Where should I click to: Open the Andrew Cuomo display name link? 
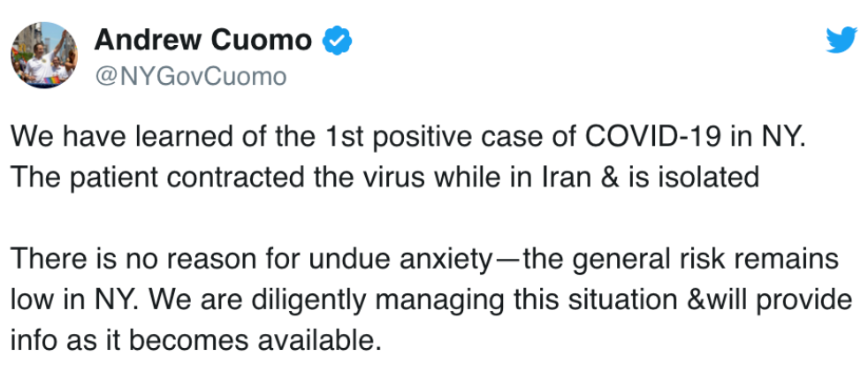(203, 40)
